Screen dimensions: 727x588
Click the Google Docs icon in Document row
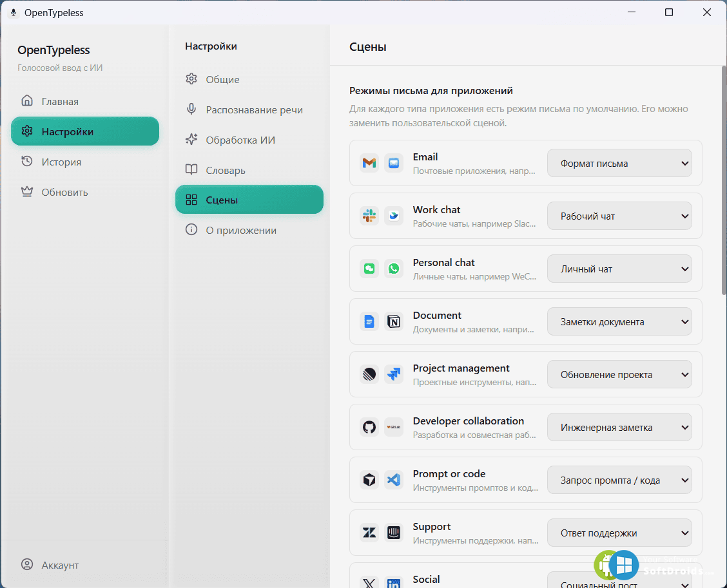coord(369,321)
